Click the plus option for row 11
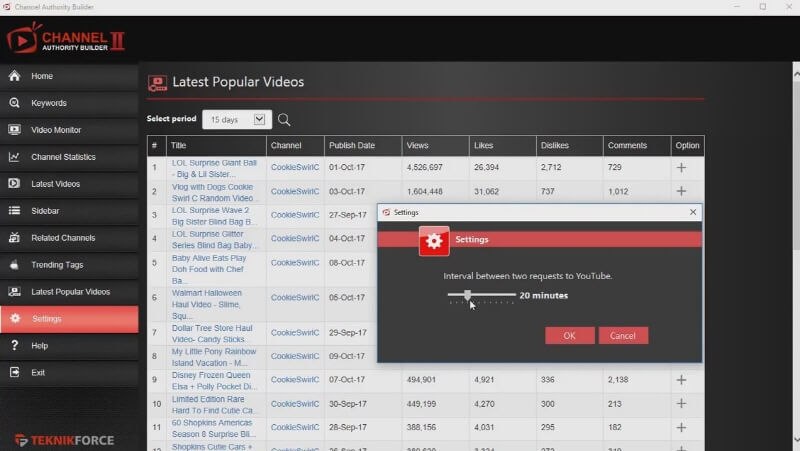The image size is (800, 451). click(x=681, y=427)
